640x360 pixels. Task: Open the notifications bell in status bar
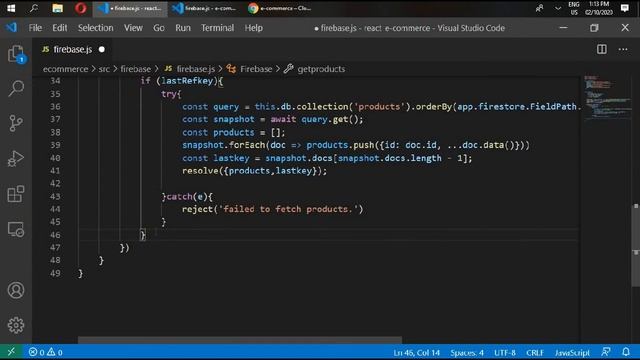626,352
